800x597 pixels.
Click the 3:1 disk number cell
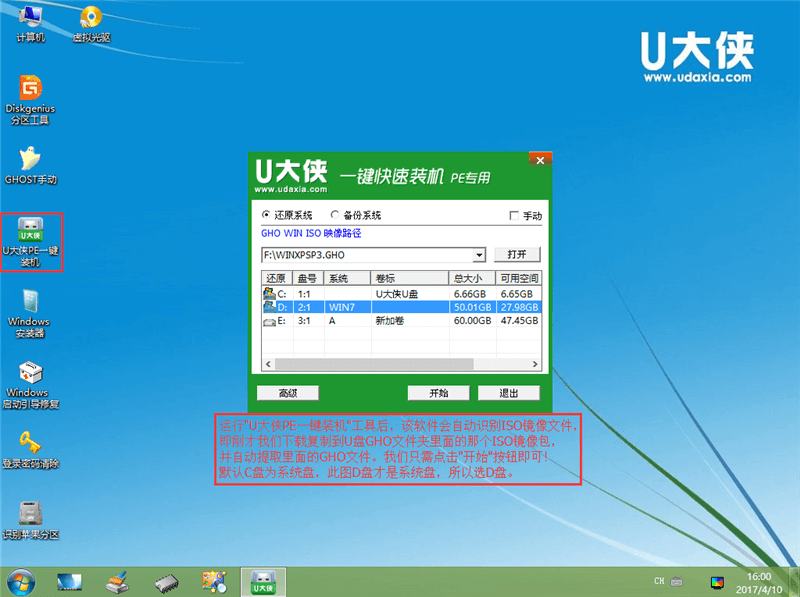(304, 320)
